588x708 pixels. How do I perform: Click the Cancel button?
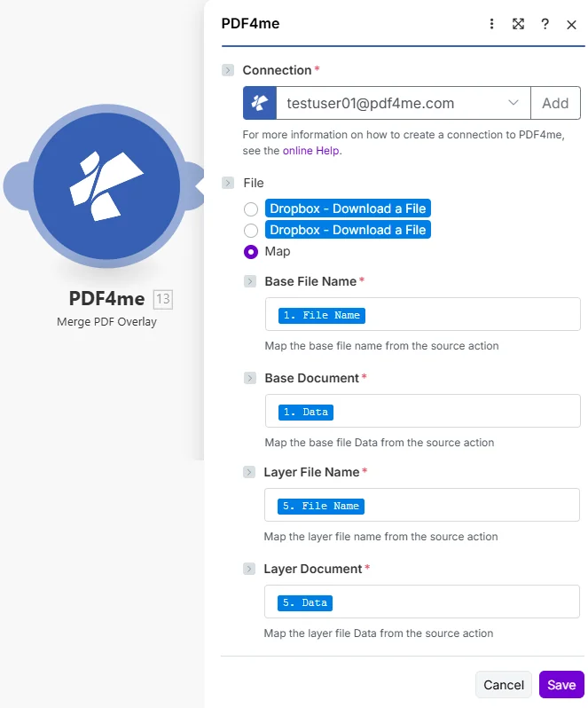[x=504, y=685]
